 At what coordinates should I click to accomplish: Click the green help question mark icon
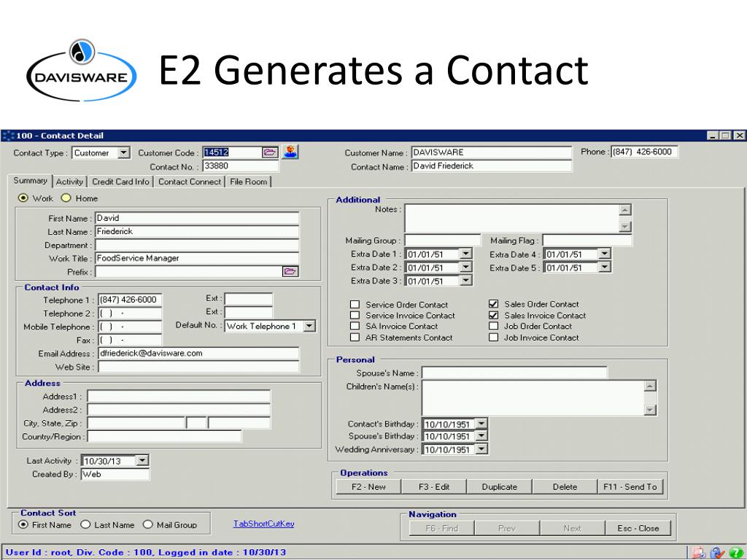tap(736, 553)
